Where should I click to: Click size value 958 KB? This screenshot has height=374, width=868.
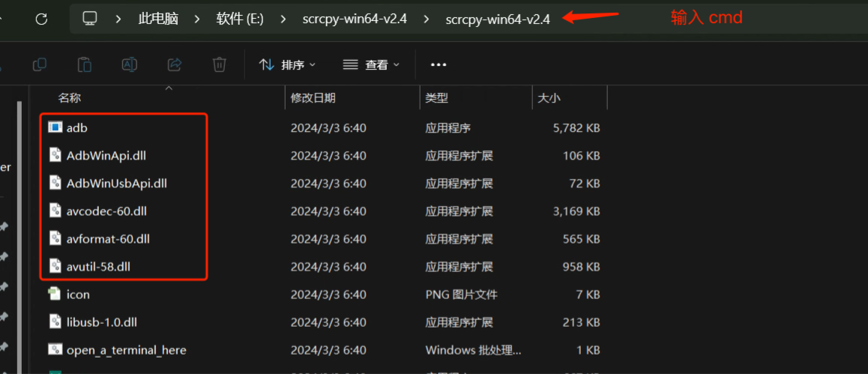tap(581, 267)
